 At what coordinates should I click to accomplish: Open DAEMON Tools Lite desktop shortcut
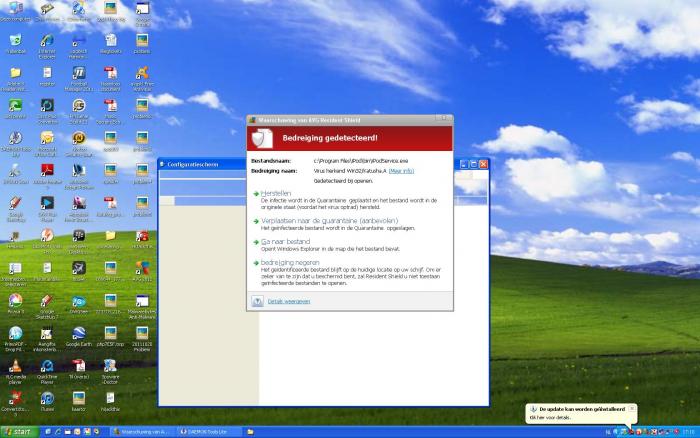pyautogui.click(x=15, y=143)
